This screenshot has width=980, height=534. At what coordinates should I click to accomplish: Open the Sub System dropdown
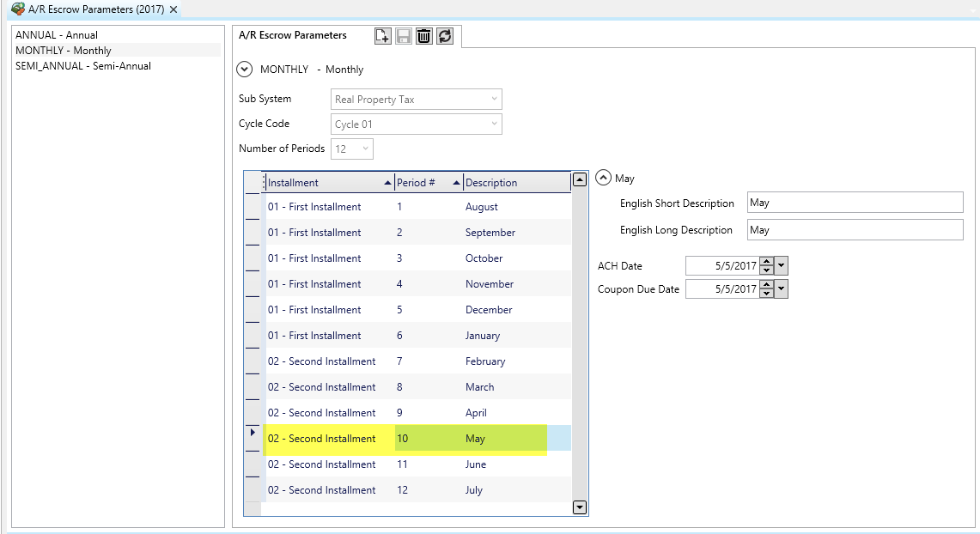click(x=494, y=100)
